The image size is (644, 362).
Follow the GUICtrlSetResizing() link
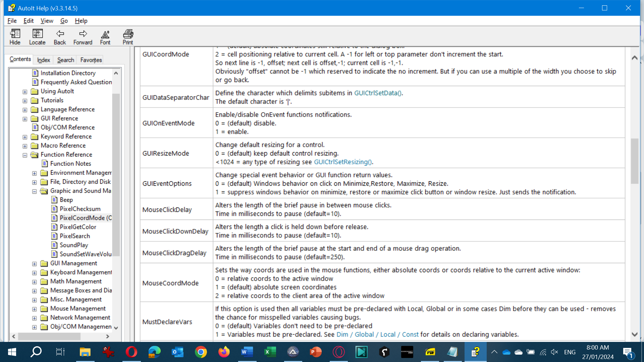pos(342,162)
